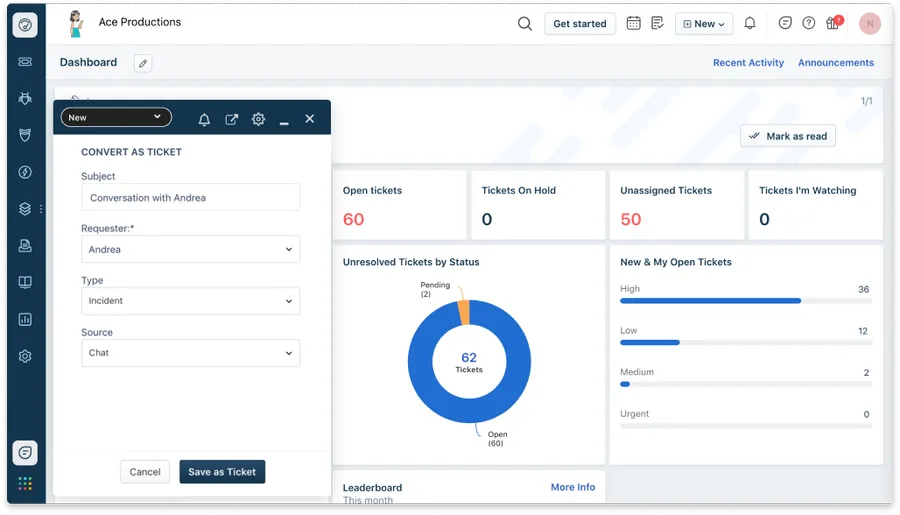Expand the New status dropdown in chat
Image resolution: width=900 pixels, height=515 pixels.
116,117
